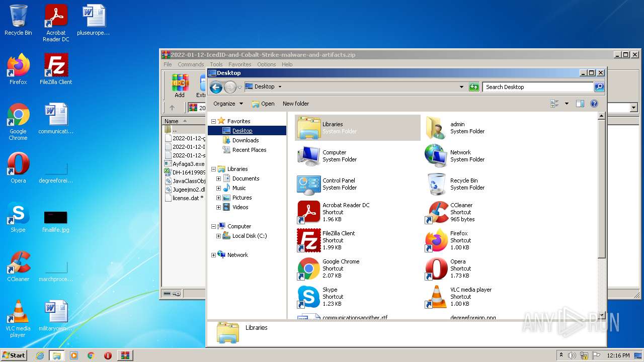Expand the Videos tree node
644x362 pixels.
tap(218, 207)
